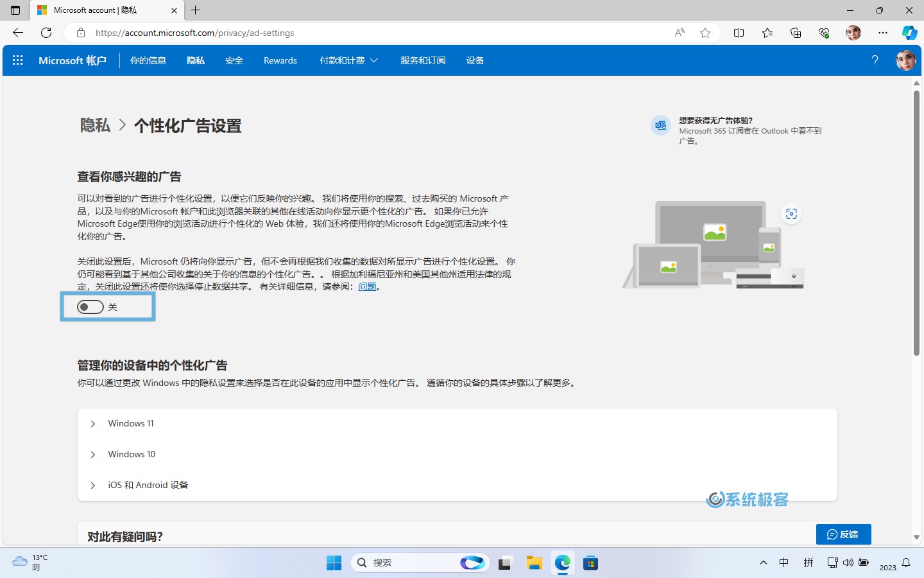The width and height of the screenshot is (924, 578).
Task: Open Windows Start menu
Action: point(334,563)
